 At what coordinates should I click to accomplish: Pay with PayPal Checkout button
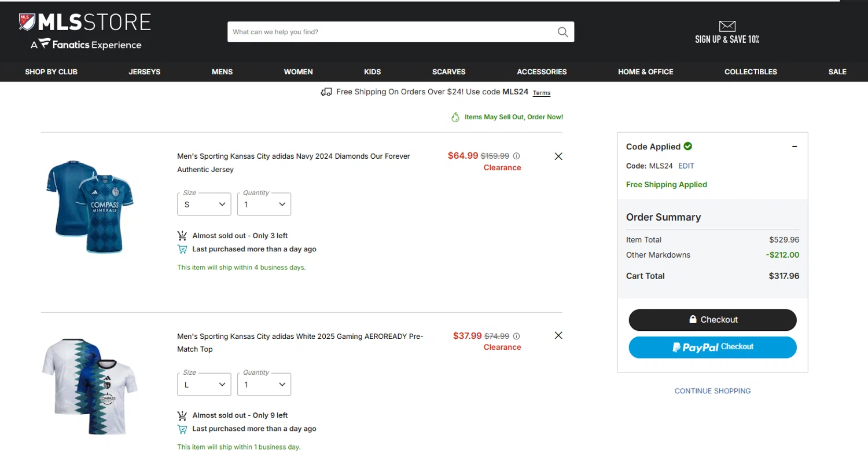712,347
